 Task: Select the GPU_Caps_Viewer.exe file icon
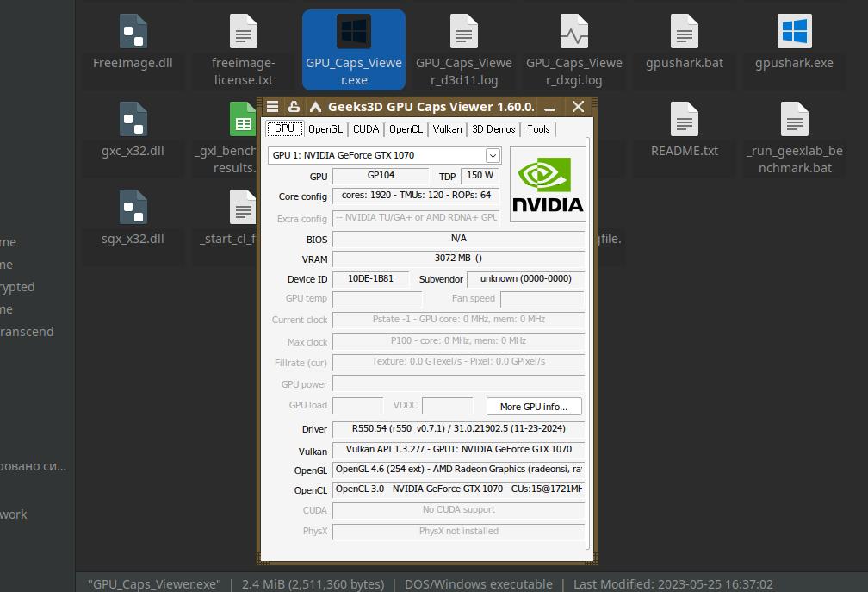[x=354, y=31]
